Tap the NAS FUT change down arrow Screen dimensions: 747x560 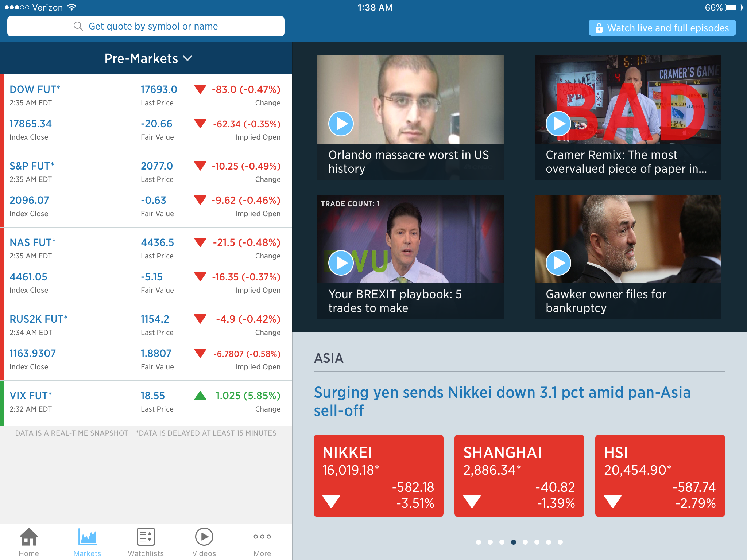pyautogui.click(x=200, y=242)
